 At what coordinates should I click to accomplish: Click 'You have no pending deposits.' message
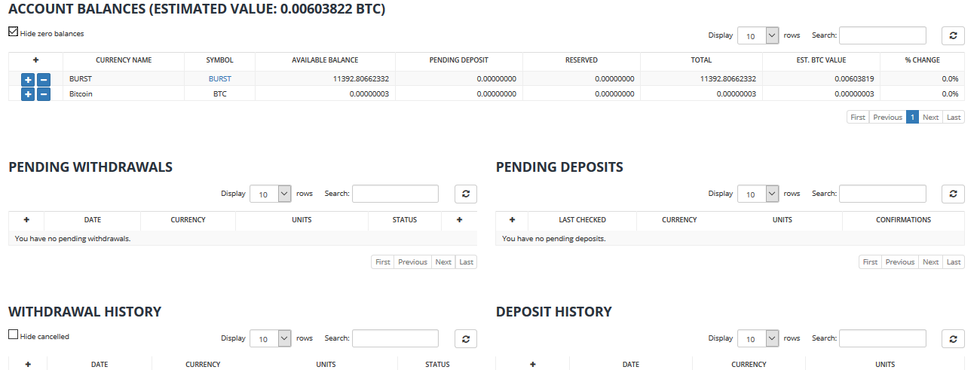pyautogui.click(x=554, y=239)
